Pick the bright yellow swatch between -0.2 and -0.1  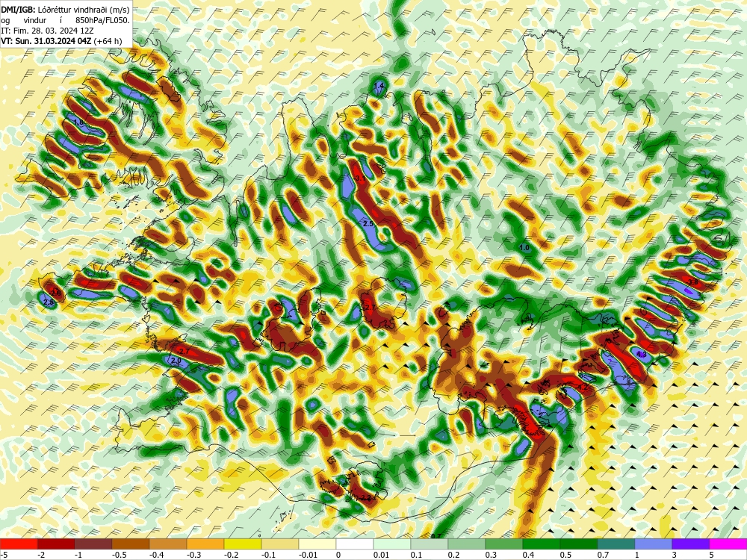click(243, 544)
